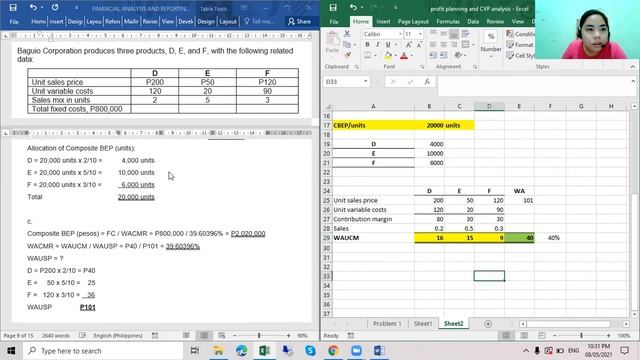Cut selection using the scissors icon in Excel

347,34
